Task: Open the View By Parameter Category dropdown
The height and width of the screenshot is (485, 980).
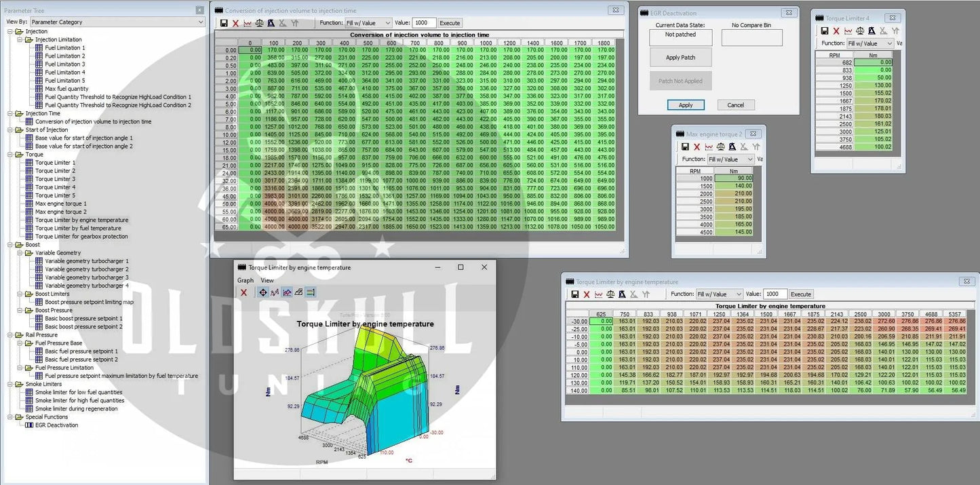Action: (117, 22)
